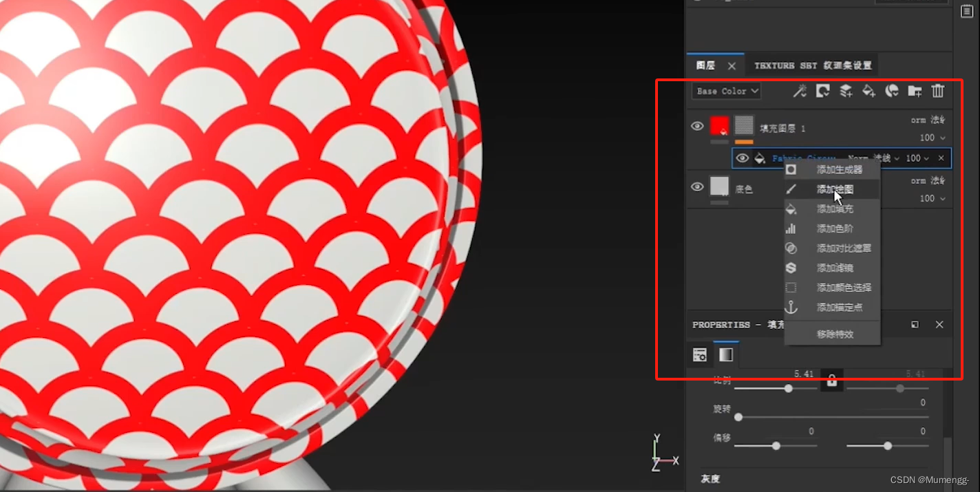Open opacity 100 dropdown of 填充图层 1
980x492 pixels.
tap(933, 138)
